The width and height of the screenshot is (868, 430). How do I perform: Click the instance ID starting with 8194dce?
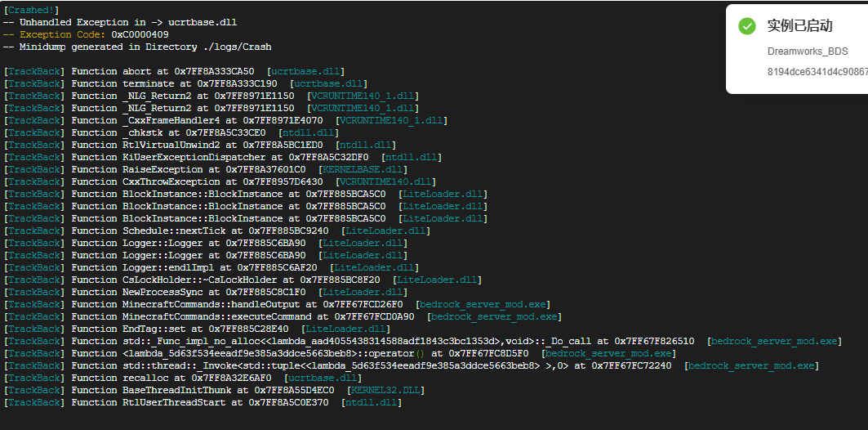817,72
